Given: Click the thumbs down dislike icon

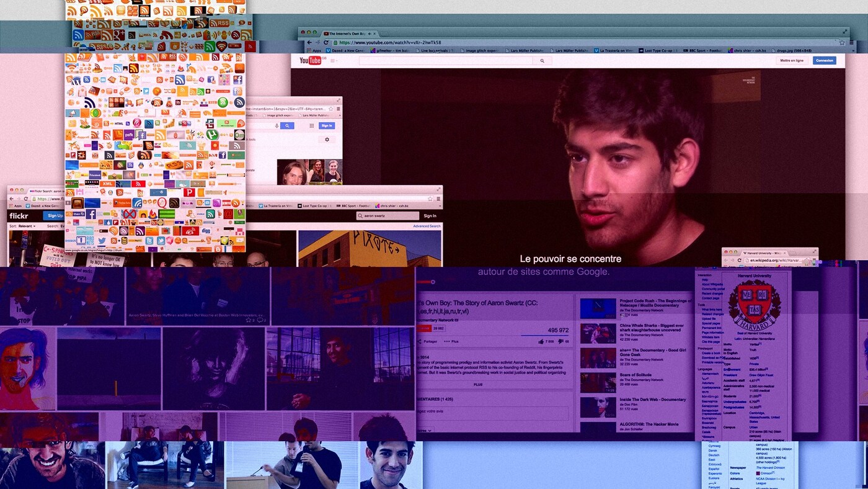Looking at the screenshot, I should [560, 341].
